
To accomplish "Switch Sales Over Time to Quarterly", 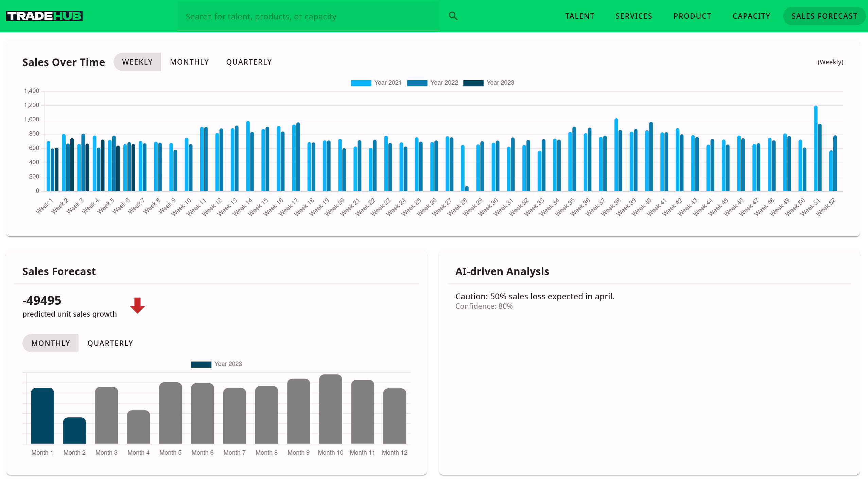I will (x=249, y=62).
